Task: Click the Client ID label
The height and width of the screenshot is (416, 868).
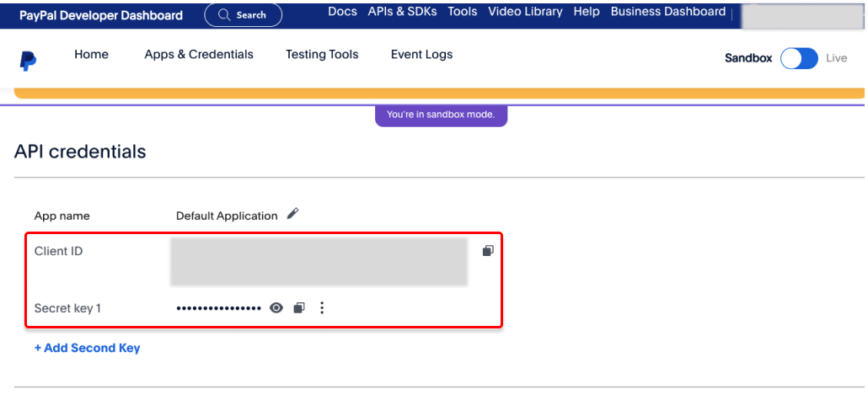Action: tap(59, 251)
